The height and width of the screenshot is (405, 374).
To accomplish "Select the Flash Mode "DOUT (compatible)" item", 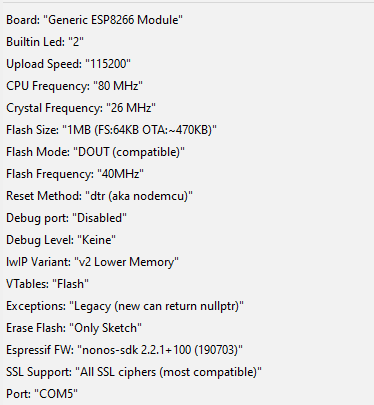I will pyautogui.click(x=187, y=152).
